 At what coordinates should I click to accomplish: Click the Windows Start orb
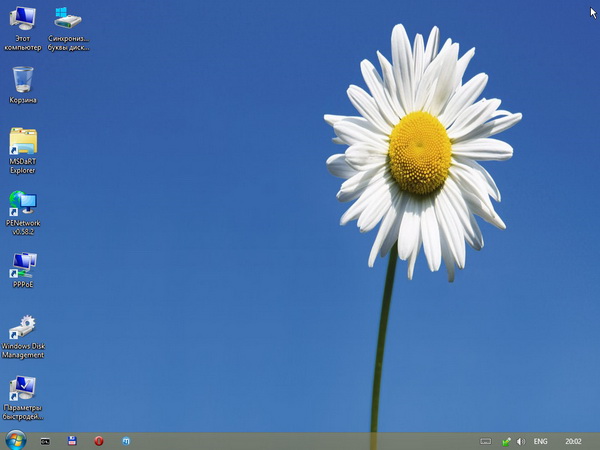(14, 440)
